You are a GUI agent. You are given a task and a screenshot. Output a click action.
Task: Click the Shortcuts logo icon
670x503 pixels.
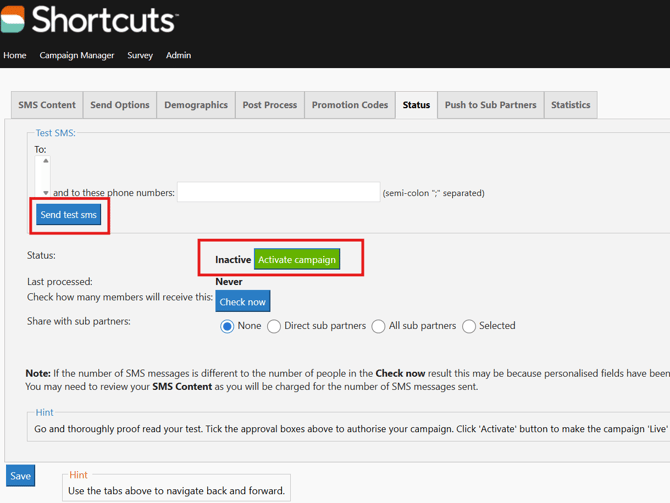pyautogui.click(x=13, y=19)
